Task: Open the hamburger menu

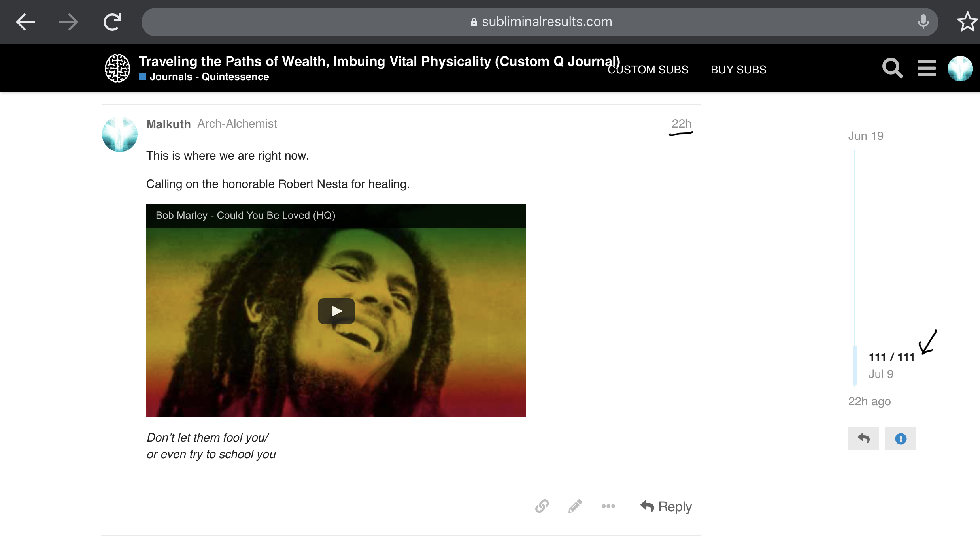Action: tap(927, 68)
